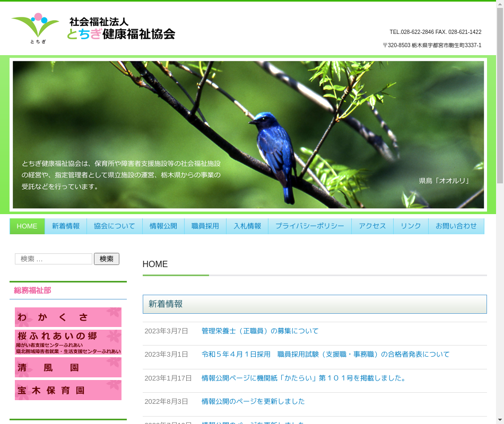The width and height of the screenshot is (504, 424).
Task: Go to 協会について page
Action: (x=115, y=226)
